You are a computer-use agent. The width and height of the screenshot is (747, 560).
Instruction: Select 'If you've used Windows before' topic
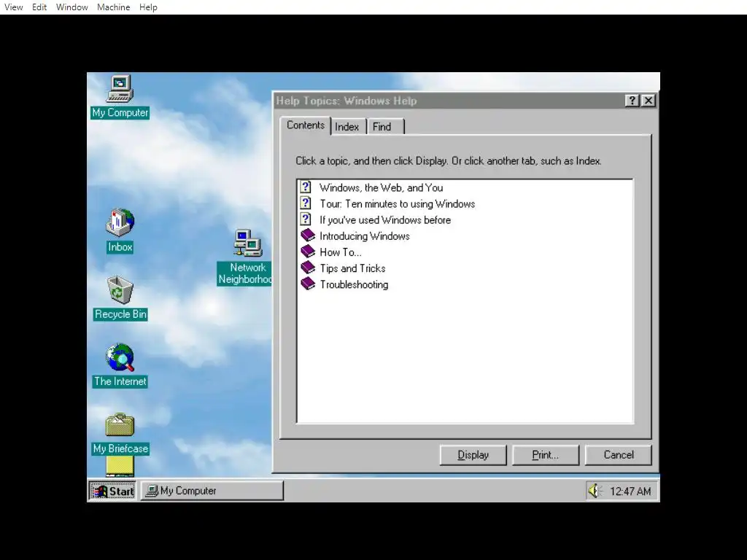click(x=385, y=220)
